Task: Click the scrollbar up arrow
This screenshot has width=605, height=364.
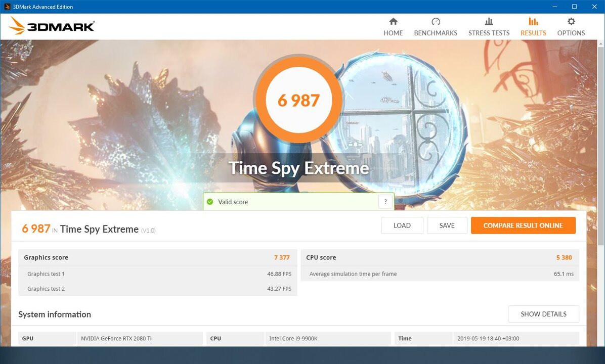Action: [x=601, y=43]
